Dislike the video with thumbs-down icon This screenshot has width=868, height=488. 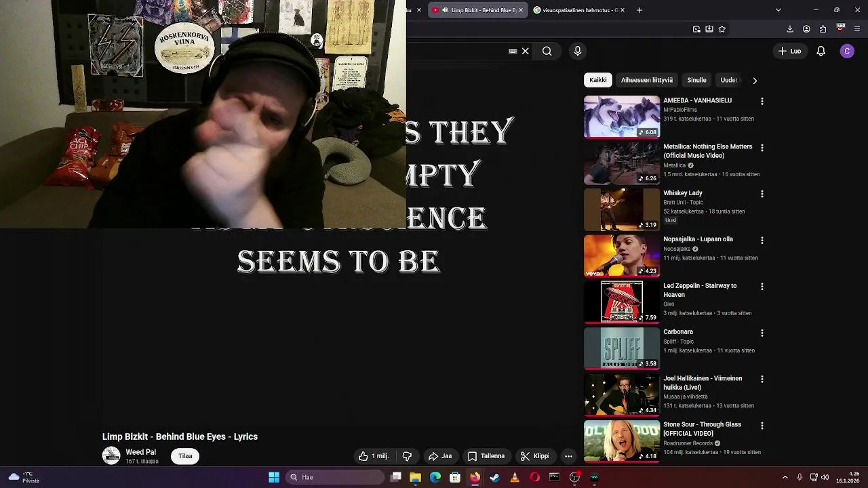(x=407, y=456)
